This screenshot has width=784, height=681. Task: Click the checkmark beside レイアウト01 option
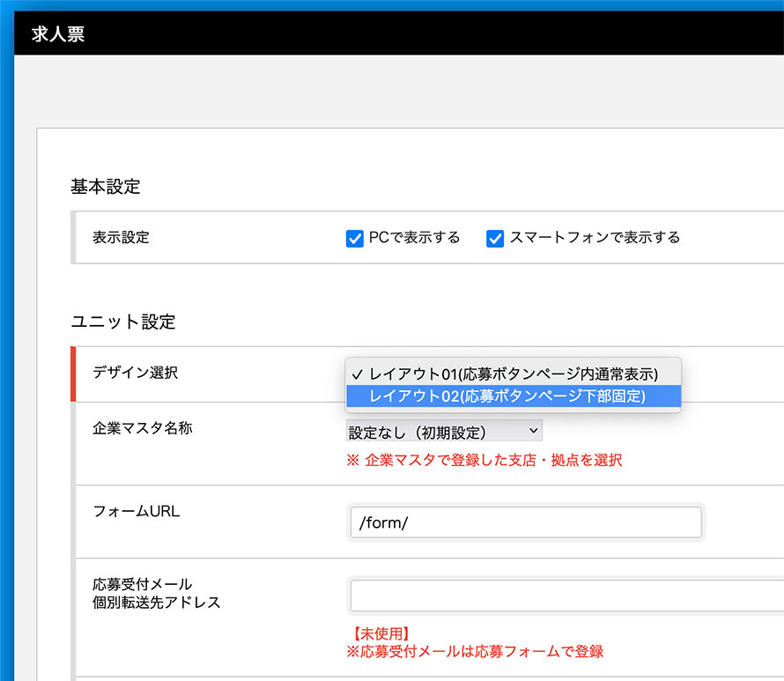coord(357,374)
